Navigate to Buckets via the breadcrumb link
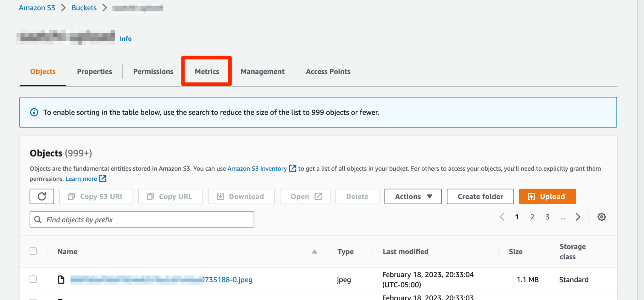Viewport: 644px width, 300px height. click(84, 8)
